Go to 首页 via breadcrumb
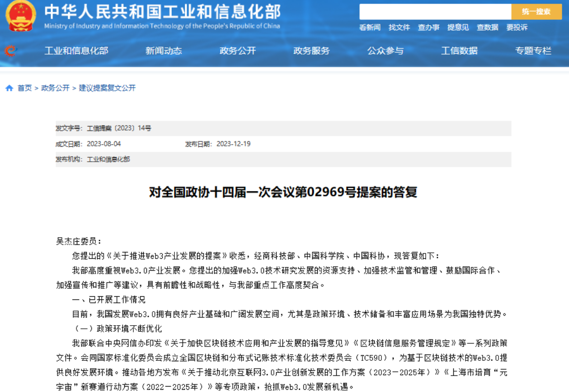The height and width of the screenshot is (392, 569). 24,88
